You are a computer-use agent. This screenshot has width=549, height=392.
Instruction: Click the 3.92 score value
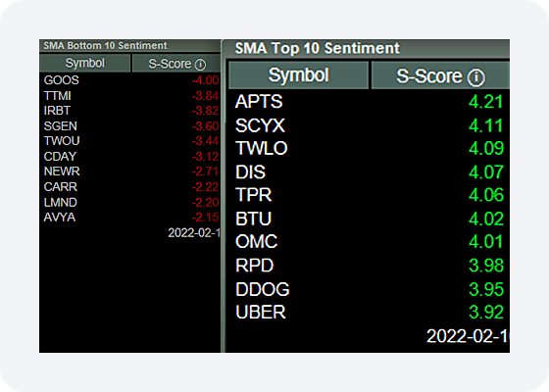(x=486, y=313)
